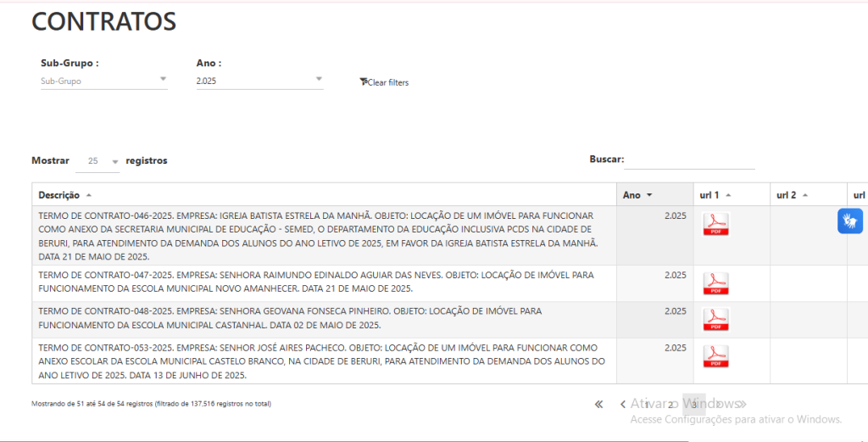Open PDF for contract 053-2025
The width and height of the screenshot is (868, 442).
(715, 355)
